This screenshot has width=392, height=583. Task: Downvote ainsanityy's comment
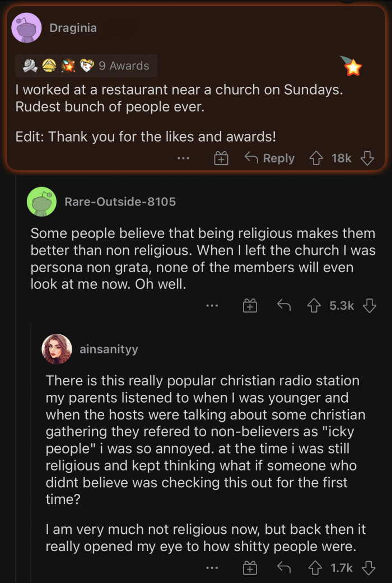point(368,568)
